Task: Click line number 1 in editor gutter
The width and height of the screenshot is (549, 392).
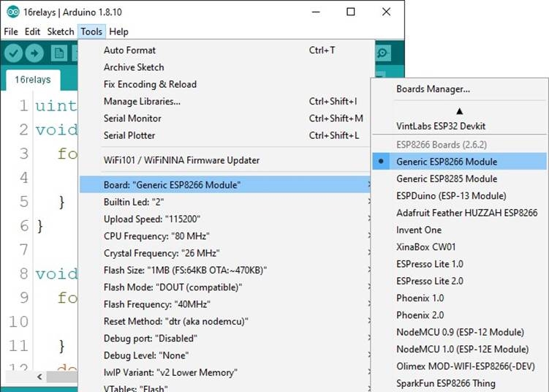Action: point(24,105)
